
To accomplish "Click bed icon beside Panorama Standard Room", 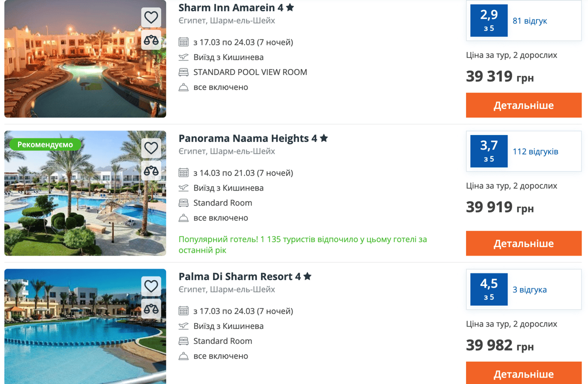I will tap(183, 203).
